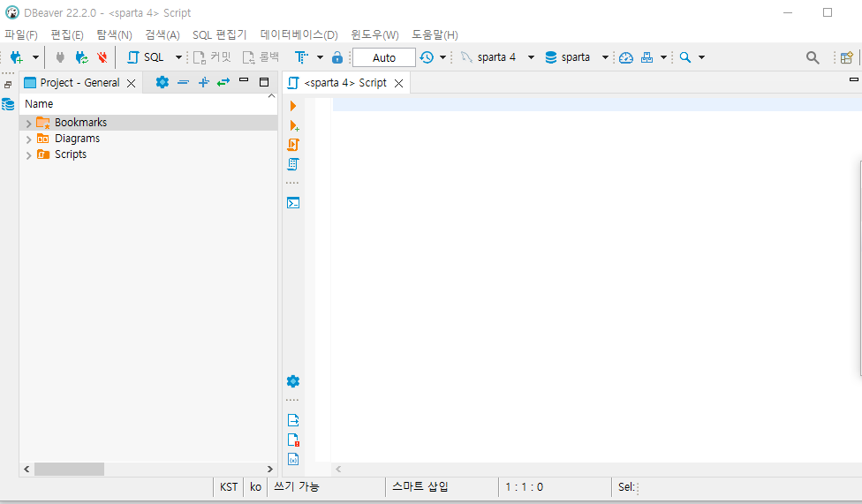
Task: Click the transaction mode T icon
Action: pos(301,57)
